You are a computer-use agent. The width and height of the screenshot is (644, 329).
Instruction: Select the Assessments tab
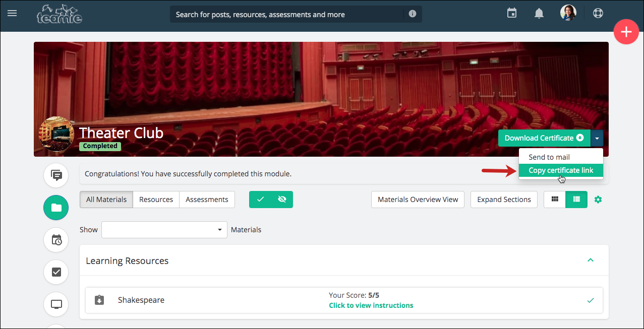[x=207, y=200]
